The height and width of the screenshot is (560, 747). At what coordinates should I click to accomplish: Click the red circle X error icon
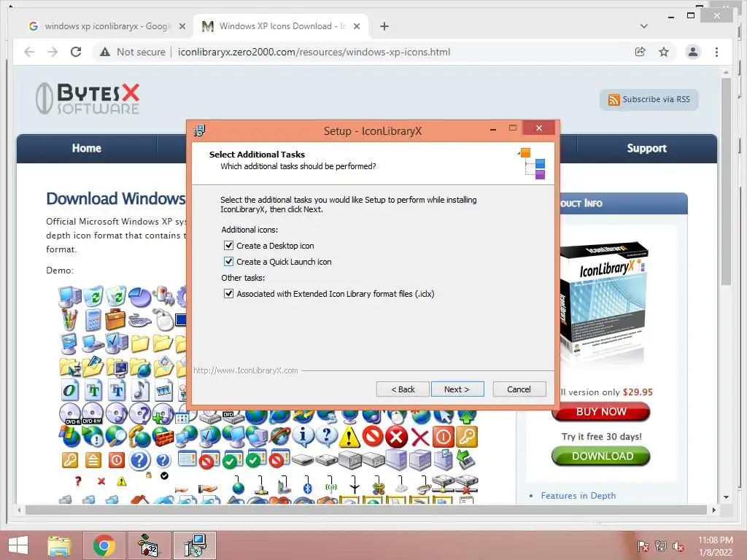396,436
